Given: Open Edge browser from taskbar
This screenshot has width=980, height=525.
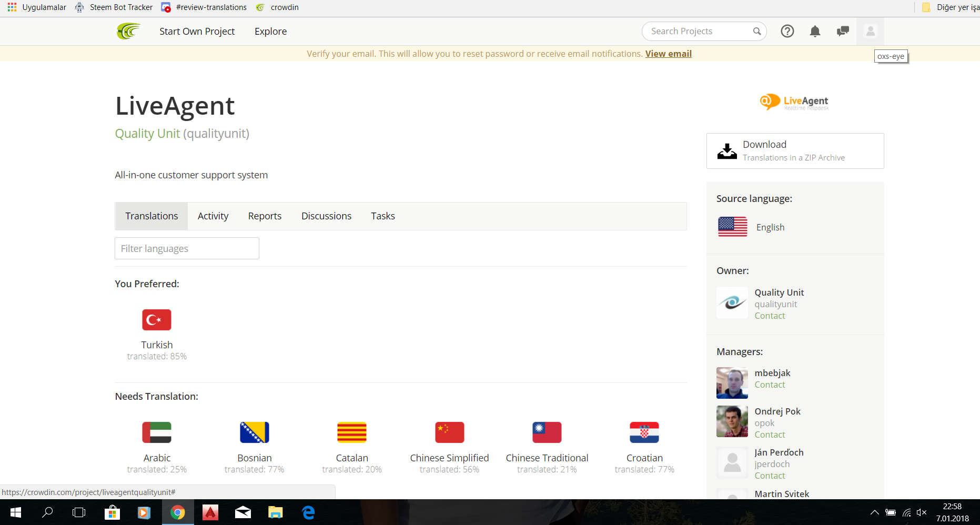Looking at the screenshot, I should tap(308, 512).
